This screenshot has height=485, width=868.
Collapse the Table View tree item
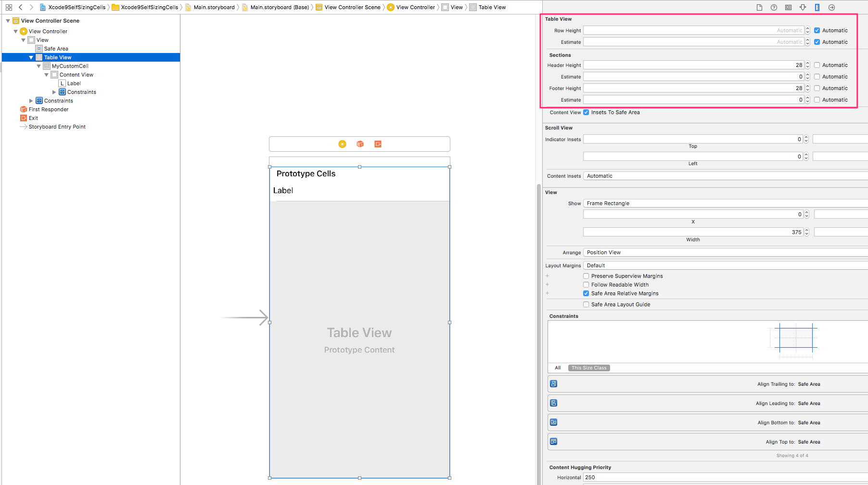[x=31, y=57]
